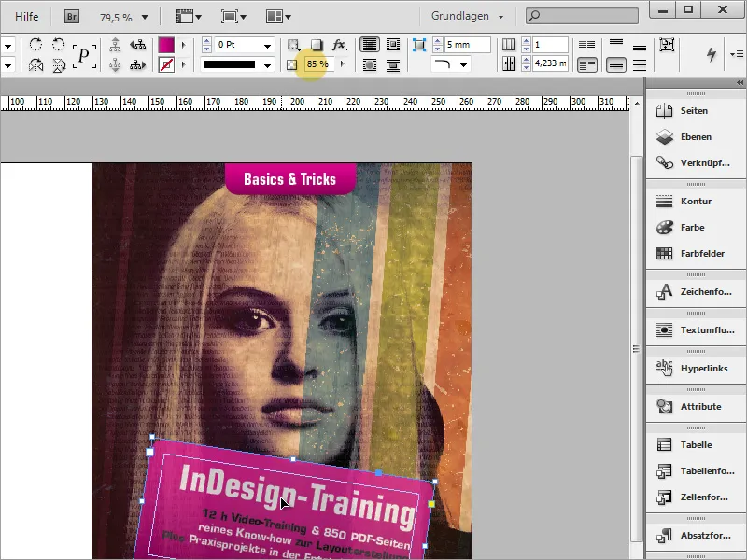Screen dimensions: 747x560
Task: Select the next object in group
Action: point(137,64)
